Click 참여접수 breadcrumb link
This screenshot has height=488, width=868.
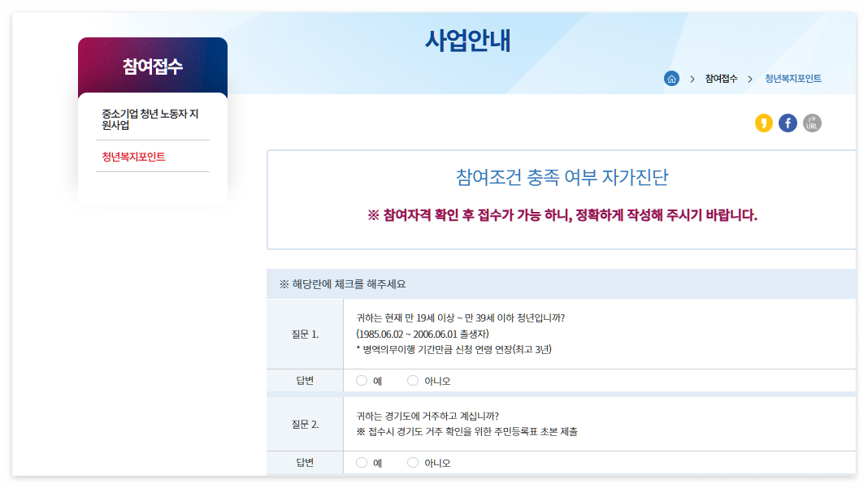coord(721,79)
